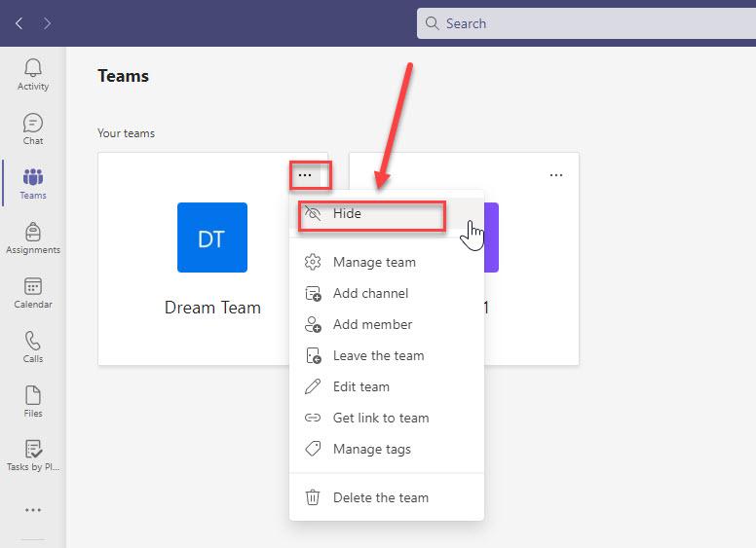Open Tasks by Planner app
756x548 pixels.
click(33, 456)
